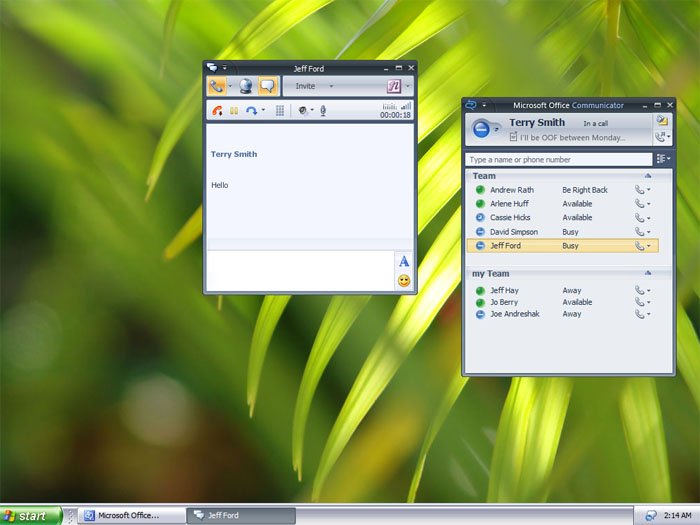The width and height of the screenshot is (700, 525).
Task: Open the emoticon smiley picker
Action: tap(404, 281)
